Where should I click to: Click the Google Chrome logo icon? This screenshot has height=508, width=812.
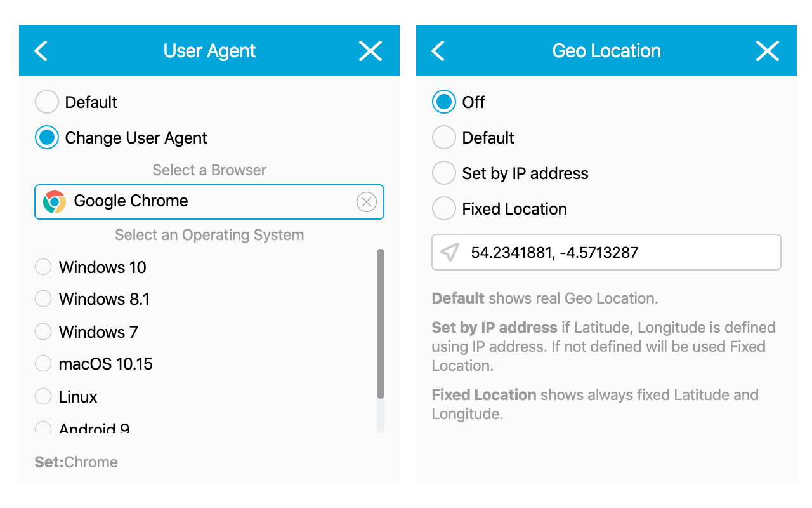55,202
